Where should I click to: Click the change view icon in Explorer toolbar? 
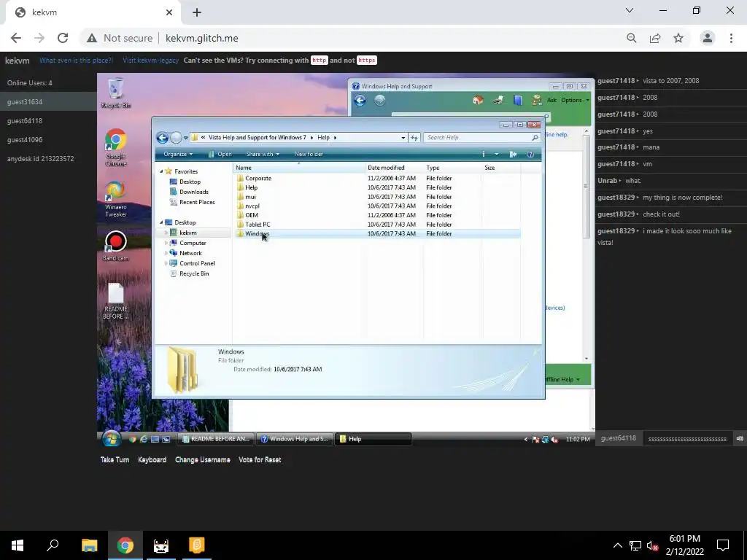point(484,155)
